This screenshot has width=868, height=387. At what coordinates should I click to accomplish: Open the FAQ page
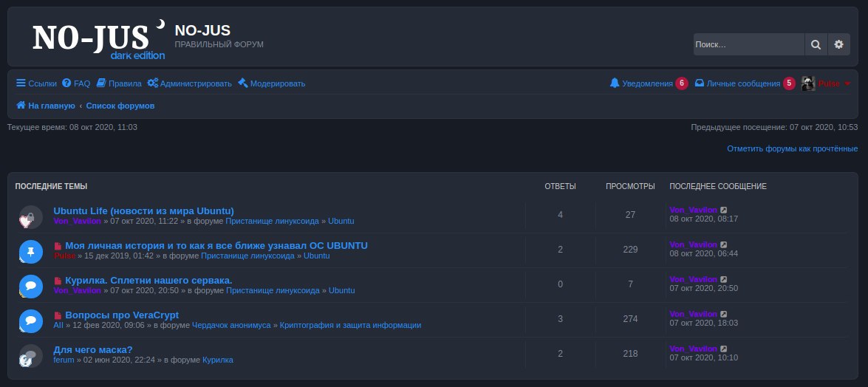[x=76, y=83]
